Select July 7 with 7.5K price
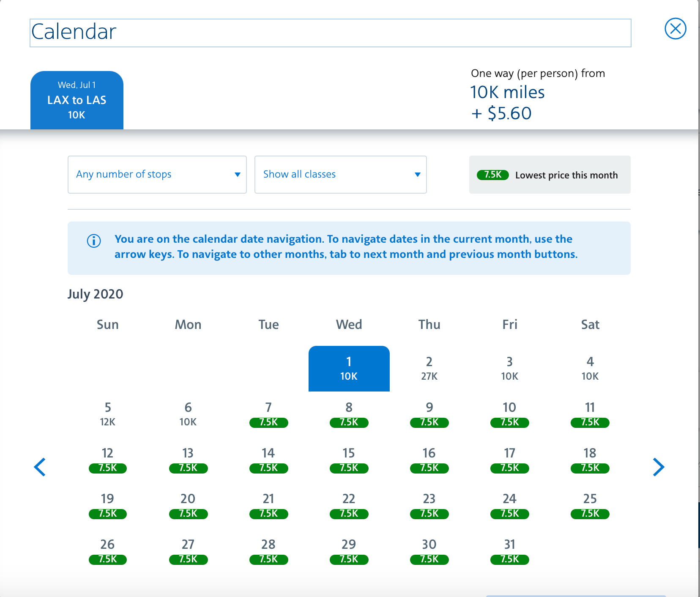Viewport: 700px width, 597px height. coord(268,414)
